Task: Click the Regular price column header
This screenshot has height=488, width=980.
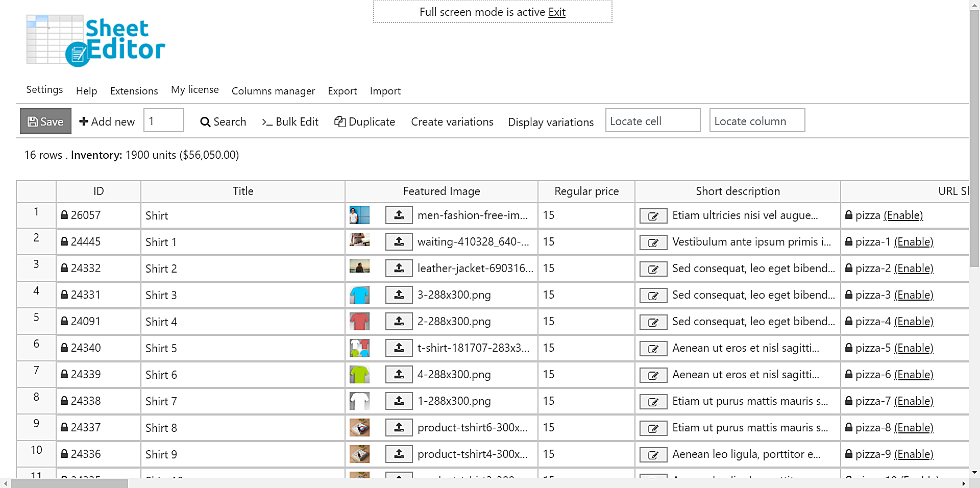Action: point(586,191)
